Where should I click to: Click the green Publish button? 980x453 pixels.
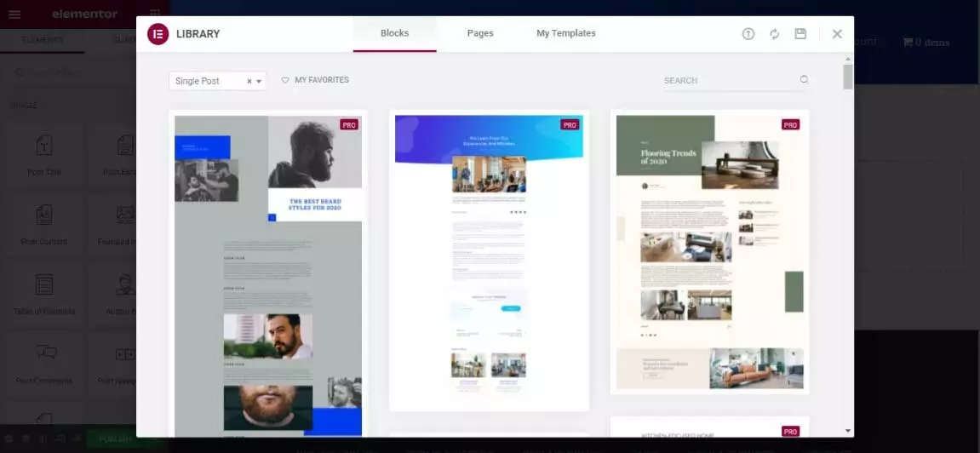(x=114, y=439)
